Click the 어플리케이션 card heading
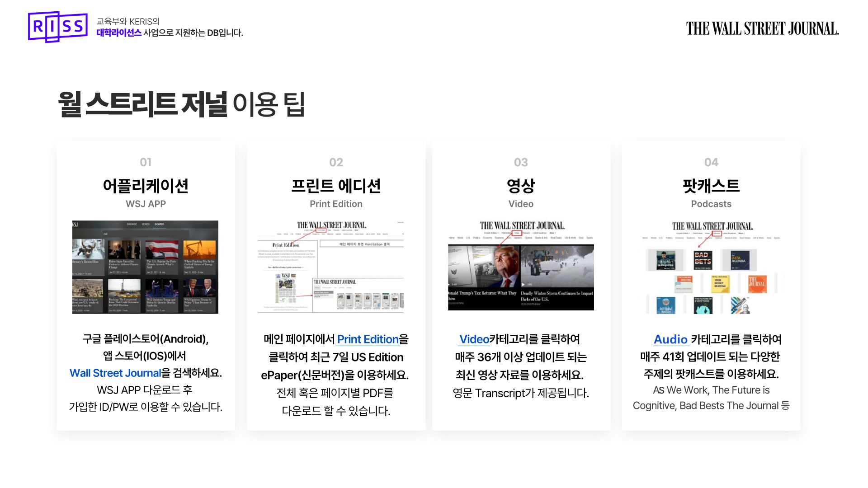 145,186
